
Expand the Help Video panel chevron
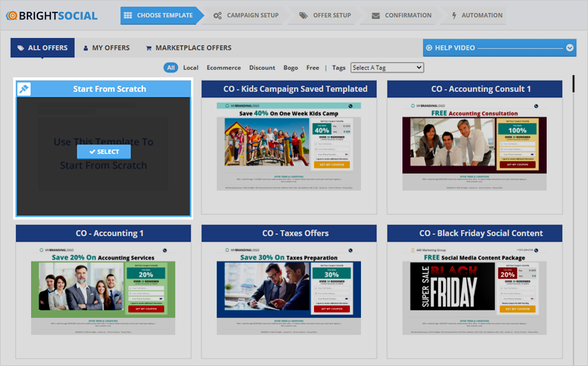[x=569, y=48]
